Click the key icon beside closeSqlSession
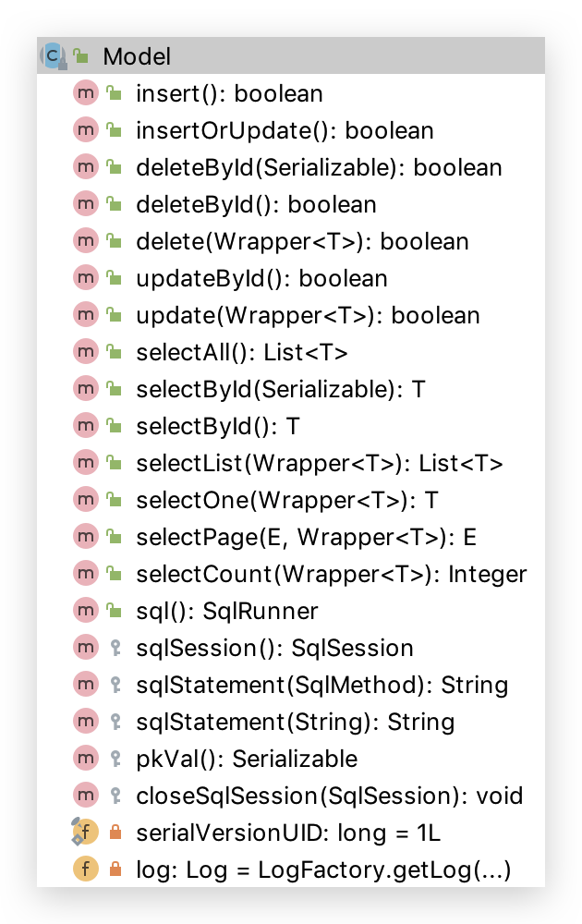The width and height of the screenshot is (582, 924). (x=115, y=796)
